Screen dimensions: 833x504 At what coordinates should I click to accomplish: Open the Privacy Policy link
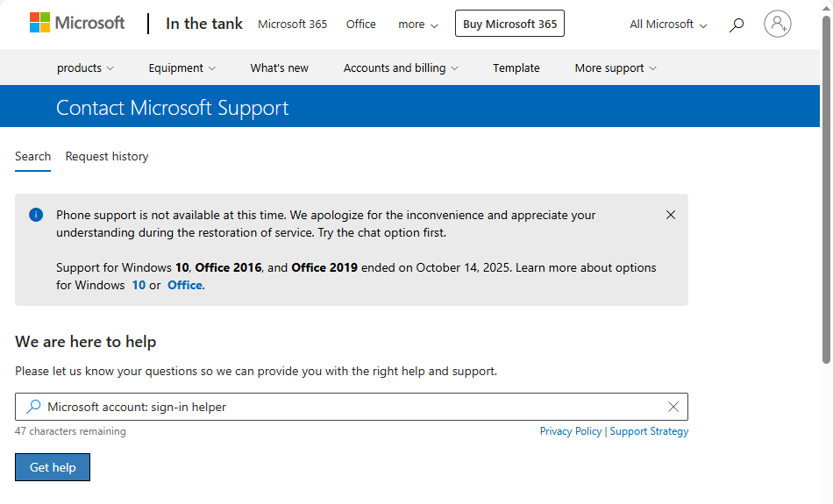tap(571, 431)
